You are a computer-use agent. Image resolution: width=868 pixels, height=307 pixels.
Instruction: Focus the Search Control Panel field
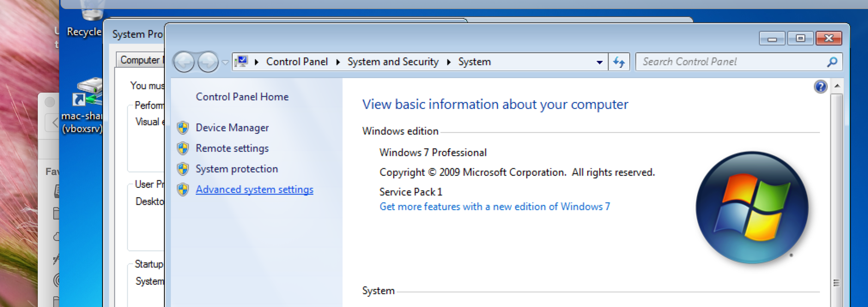pos(739,62)
